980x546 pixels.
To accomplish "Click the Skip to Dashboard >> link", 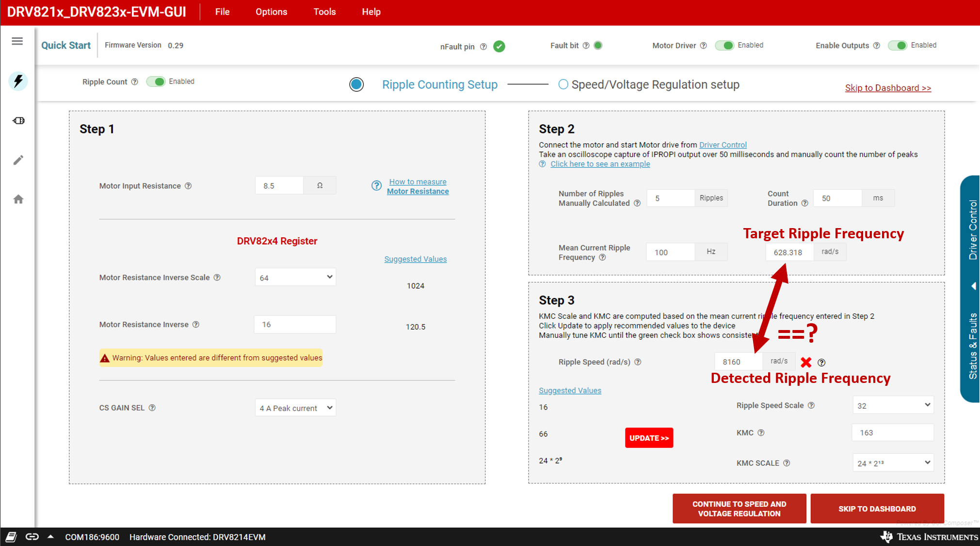I will [x=887, y=88].
